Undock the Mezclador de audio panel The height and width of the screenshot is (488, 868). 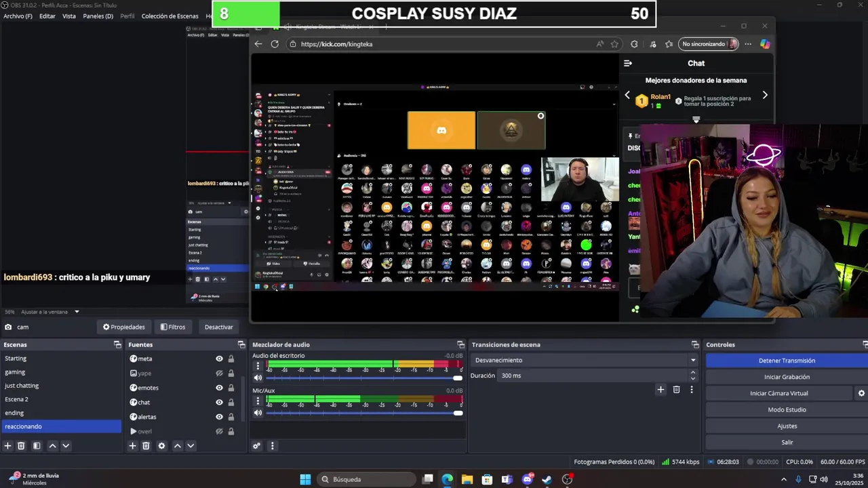point(460,345)
